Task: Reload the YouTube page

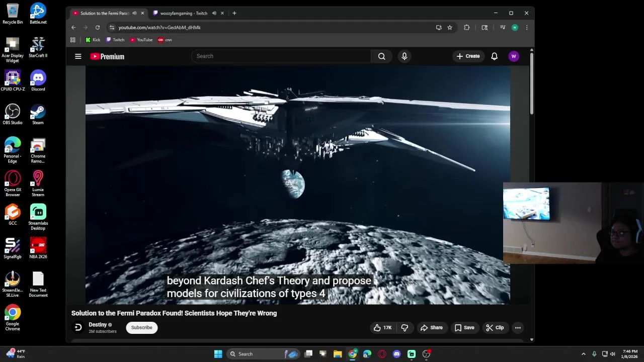Action: [98, 28]
